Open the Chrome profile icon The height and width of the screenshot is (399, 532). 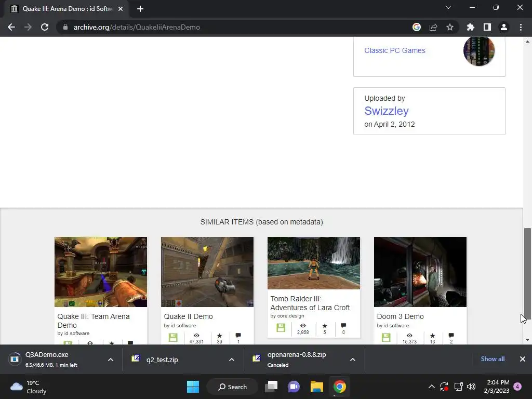click(x=504, y=27)
